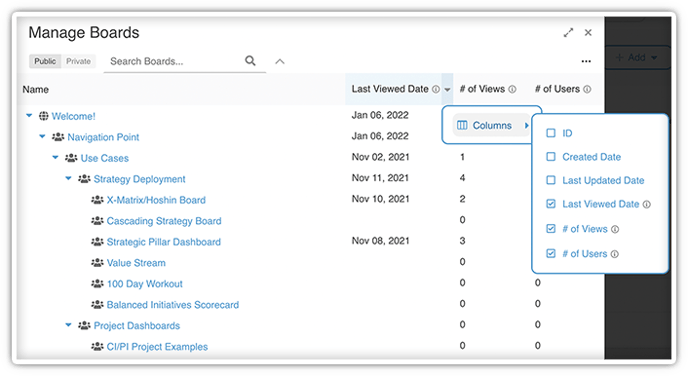Click the columns icon in the Columns menu
This screenshot has height=376, width=688.
click(x=462, y=125)
